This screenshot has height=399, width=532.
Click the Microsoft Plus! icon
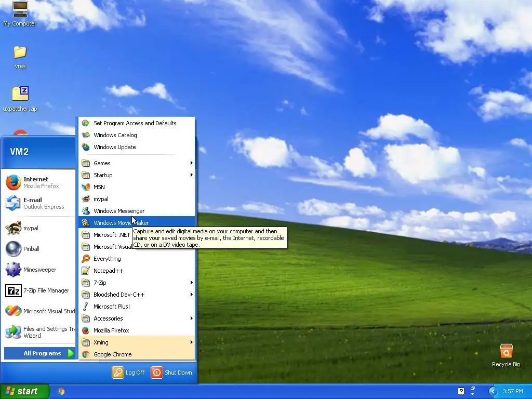coord(86,307)
